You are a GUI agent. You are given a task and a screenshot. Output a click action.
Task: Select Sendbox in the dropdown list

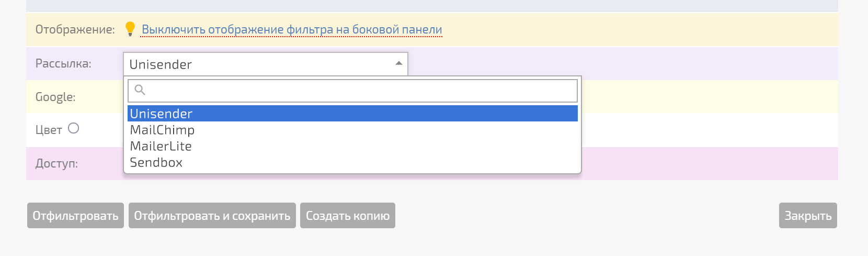tap(156, 162)
